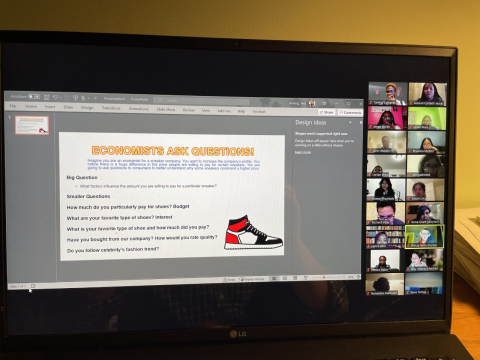Close the Design Ideas pane
Screen dimensions: 480x360
pos(360,123)
